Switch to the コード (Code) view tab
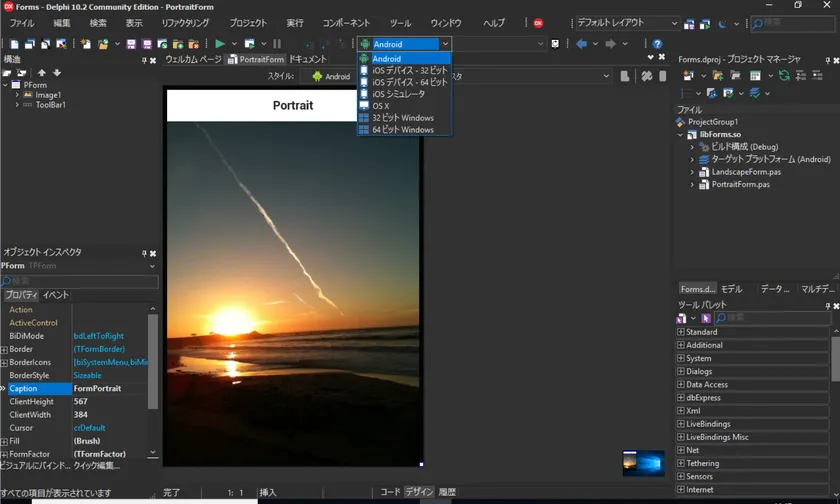Image resolution: width=840 pixels, height=504 pixels. 390,492
